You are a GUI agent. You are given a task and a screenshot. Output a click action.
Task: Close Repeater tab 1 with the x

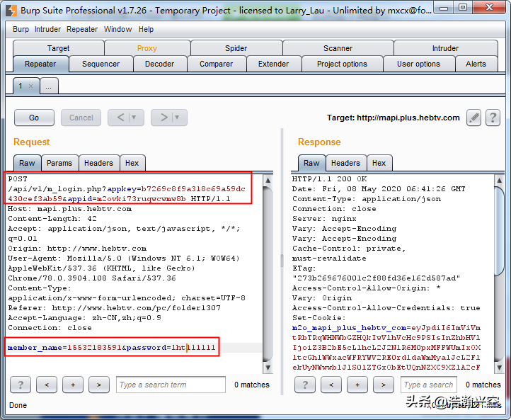30,86
